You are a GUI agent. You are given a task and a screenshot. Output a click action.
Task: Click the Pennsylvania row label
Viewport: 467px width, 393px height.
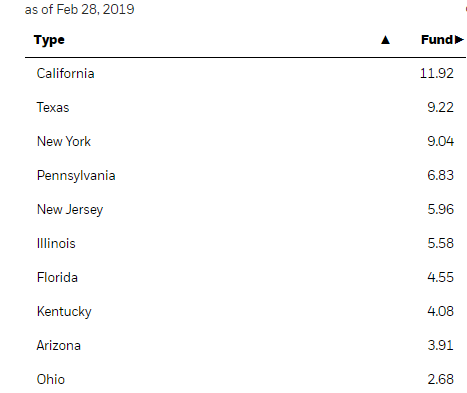(x=76, y=176)
